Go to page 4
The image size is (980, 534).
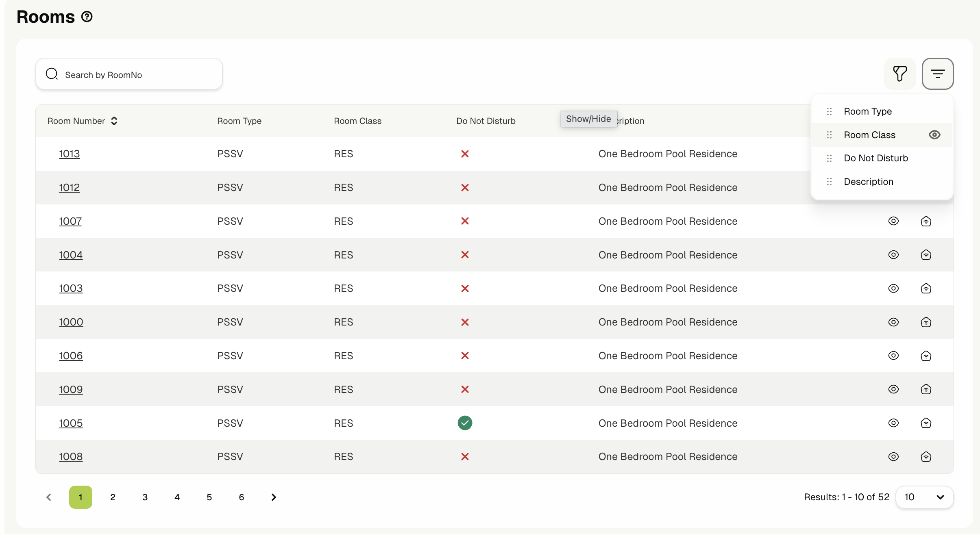click(x=177, y=497)
